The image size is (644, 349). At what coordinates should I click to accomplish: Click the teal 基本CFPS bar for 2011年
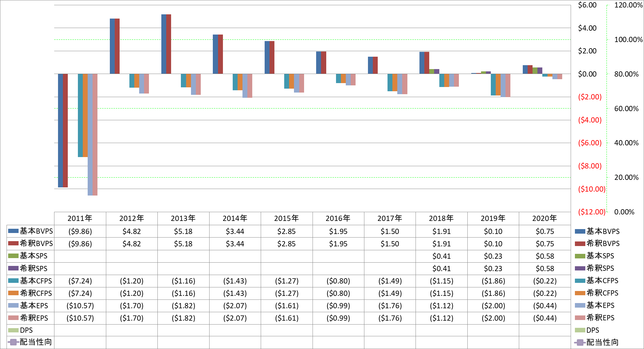tap(80, 115)
